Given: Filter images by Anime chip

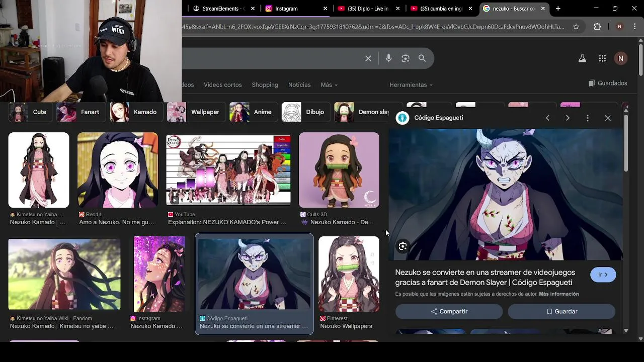Looking at the screenshot, I should tap(254, 112).
